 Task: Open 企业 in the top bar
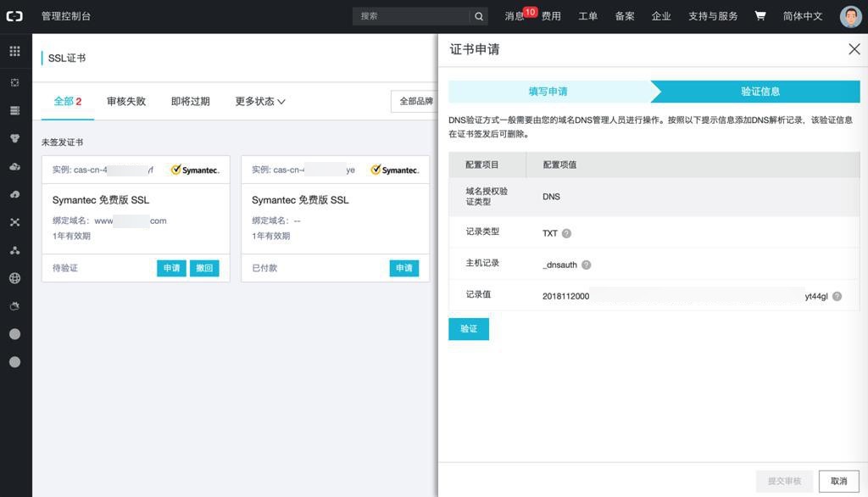(x=661, y=16)
